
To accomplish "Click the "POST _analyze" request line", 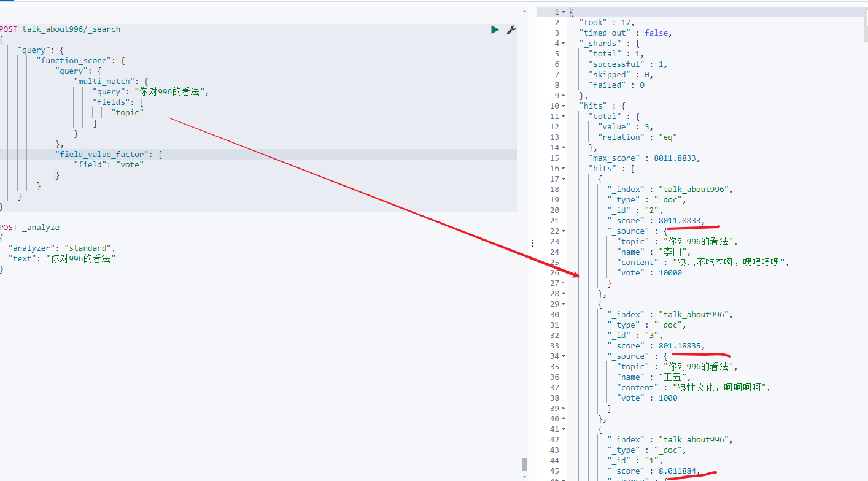I will (30, 228).
